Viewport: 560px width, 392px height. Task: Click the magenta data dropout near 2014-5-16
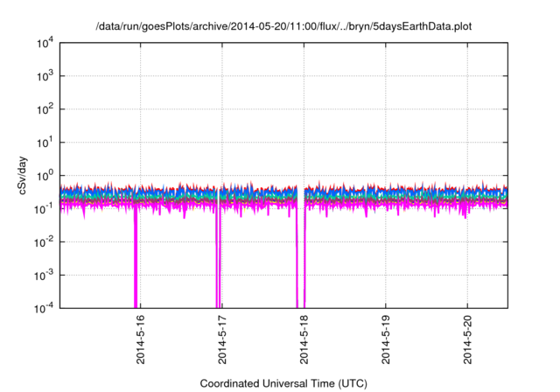pos(136,257)
